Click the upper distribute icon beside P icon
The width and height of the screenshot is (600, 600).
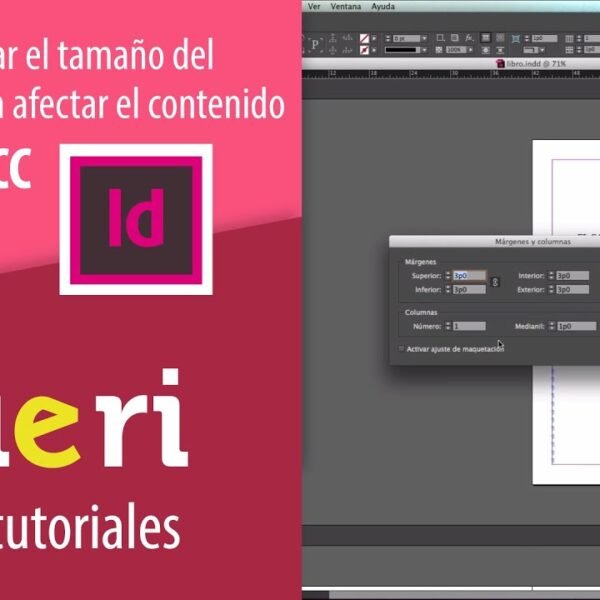(x=333, y=37)
